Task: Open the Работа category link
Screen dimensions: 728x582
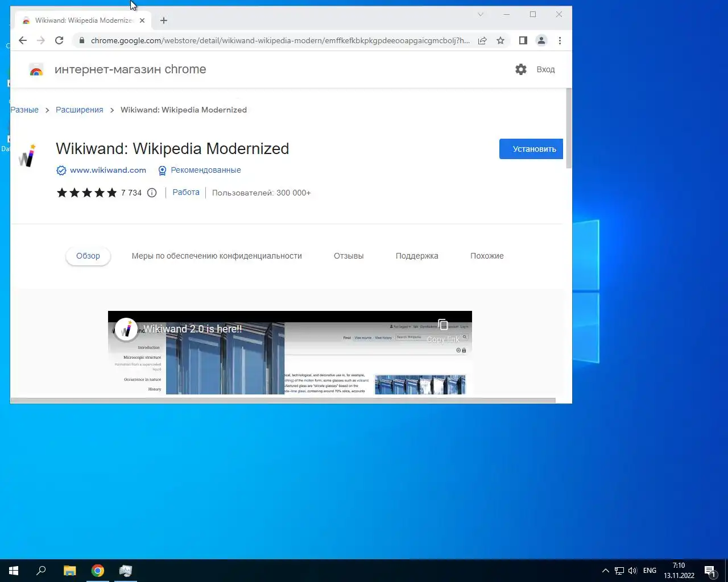Action: point(186,192)
